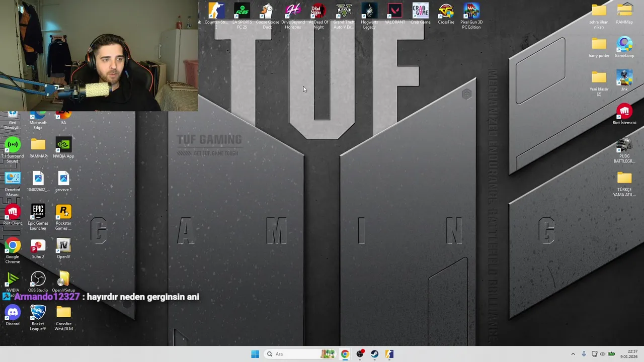The width and height of the screenshot is (644, 362).
Task: Launch VALORANT from the desktop
Action: pos(395,14)
